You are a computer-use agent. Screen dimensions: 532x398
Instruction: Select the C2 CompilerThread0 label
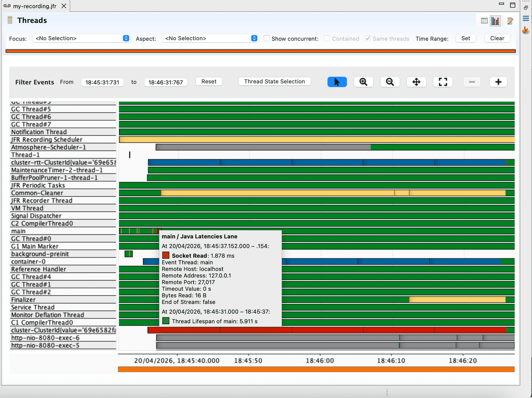(63, 224)
